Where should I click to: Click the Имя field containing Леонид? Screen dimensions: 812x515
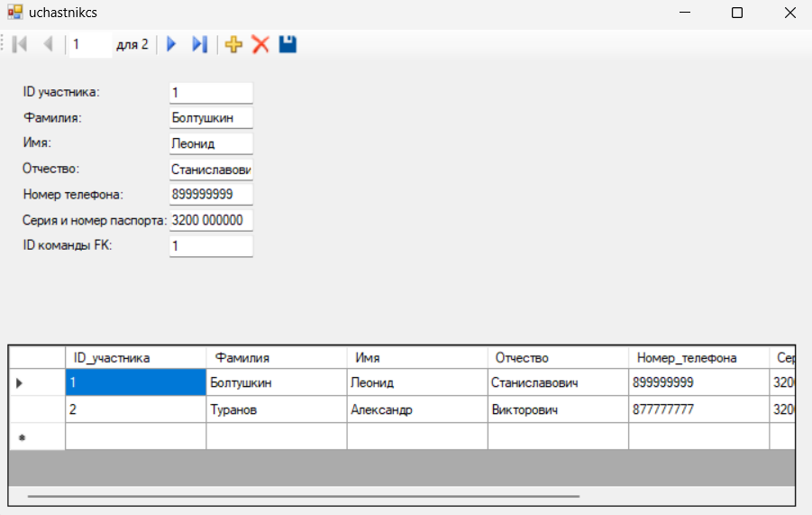pos(211,143)
